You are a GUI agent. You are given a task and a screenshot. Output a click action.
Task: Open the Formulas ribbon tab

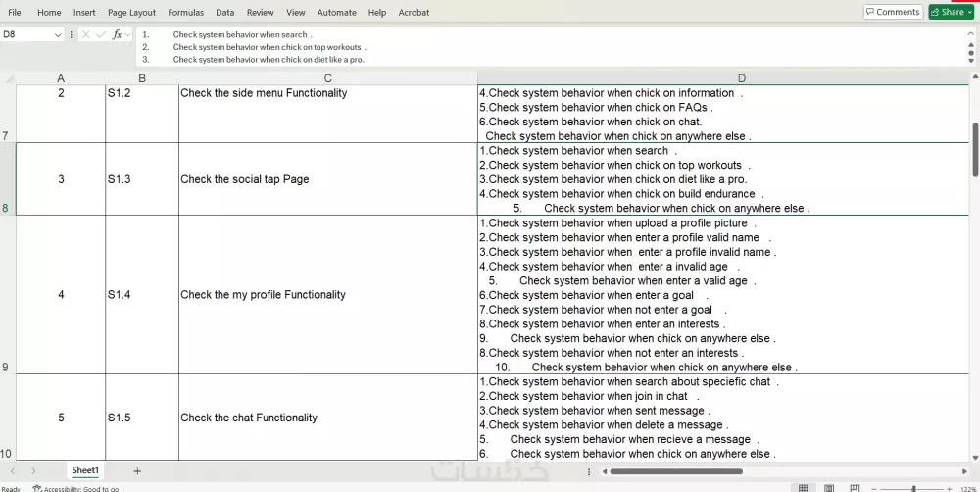coord(185,13)
